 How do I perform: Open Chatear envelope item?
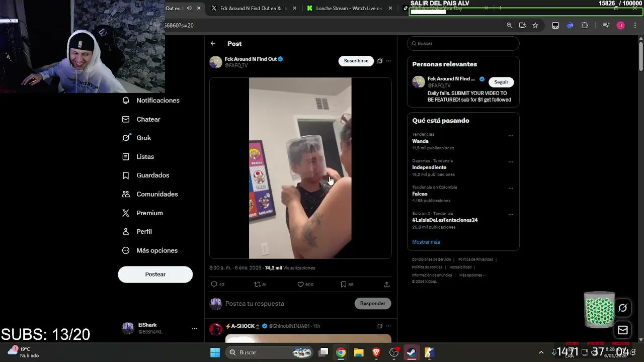click(x=141, y=119)
